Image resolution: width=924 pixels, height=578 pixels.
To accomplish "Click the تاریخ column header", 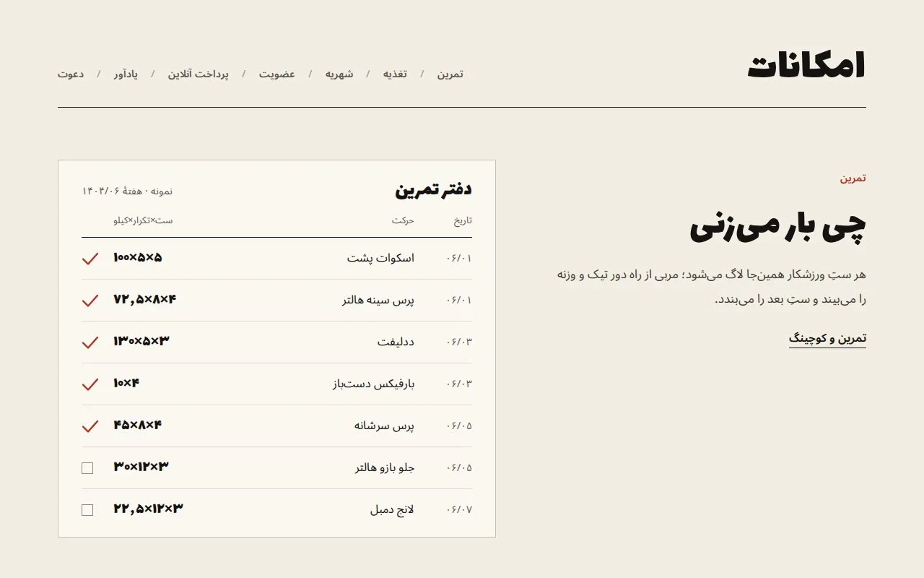I will [x=463, y=220].
